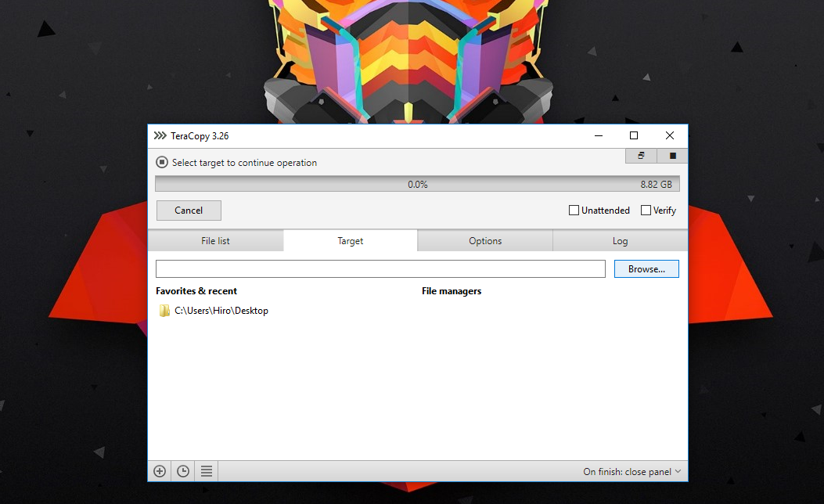
Task: Select the Target tab
Action: click(350, 241)
